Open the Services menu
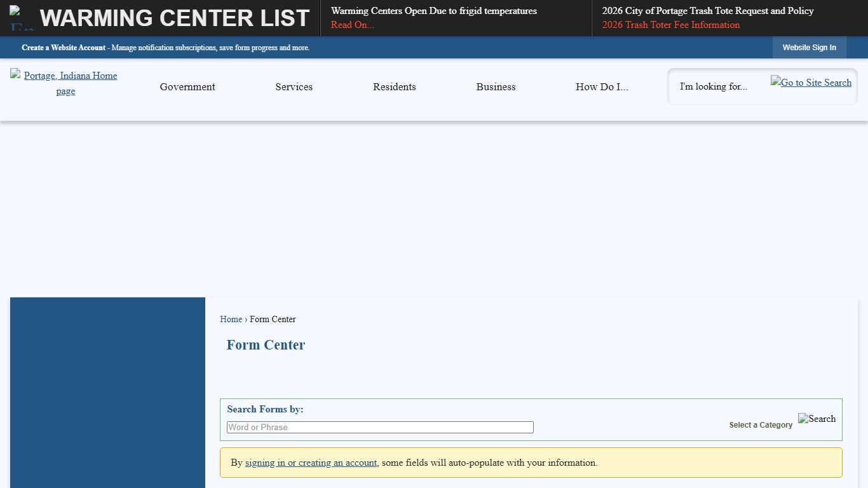Image resolution: width=868 pixels, height=488 pixels. 294,86
